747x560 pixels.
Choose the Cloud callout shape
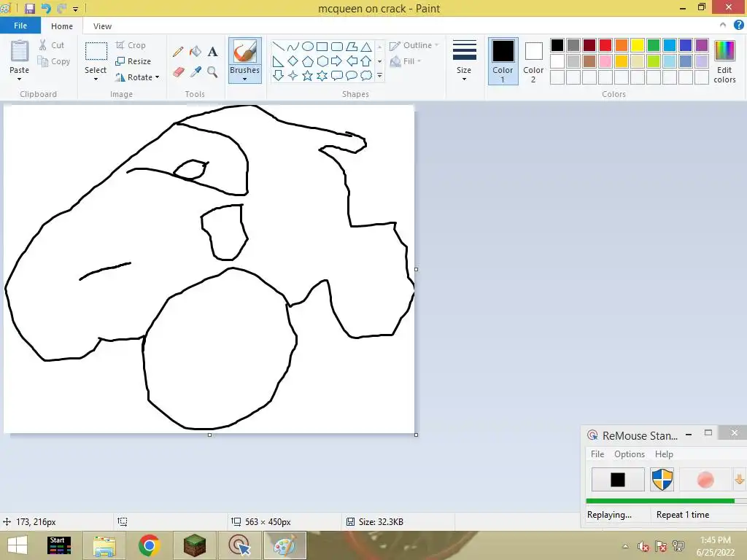366,75
